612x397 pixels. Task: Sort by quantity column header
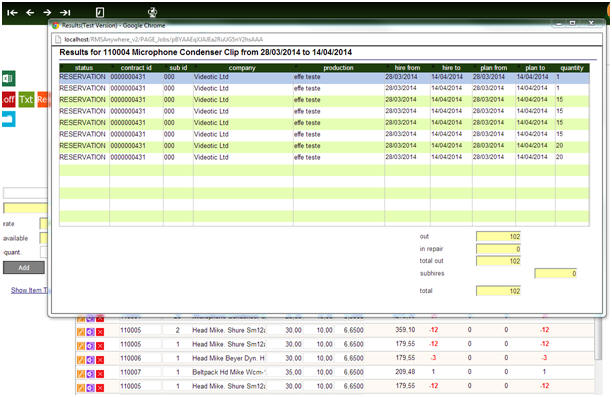[572, 68]
